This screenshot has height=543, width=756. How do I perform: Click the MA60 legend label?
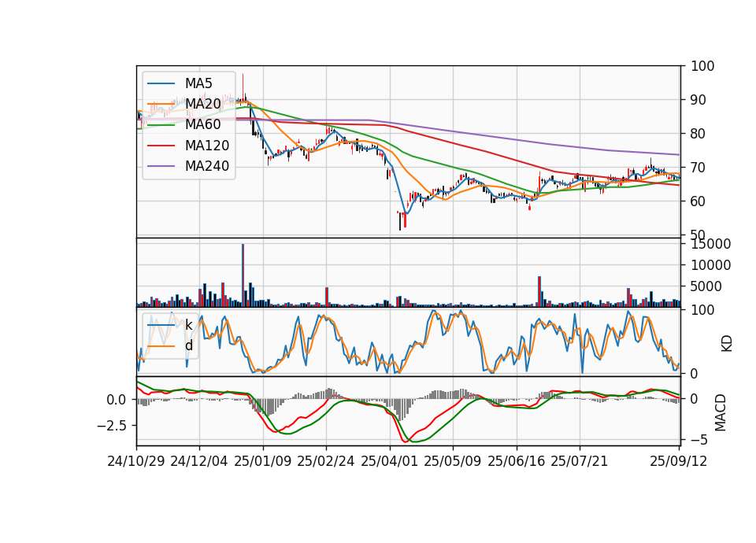(x=202, y=125)
